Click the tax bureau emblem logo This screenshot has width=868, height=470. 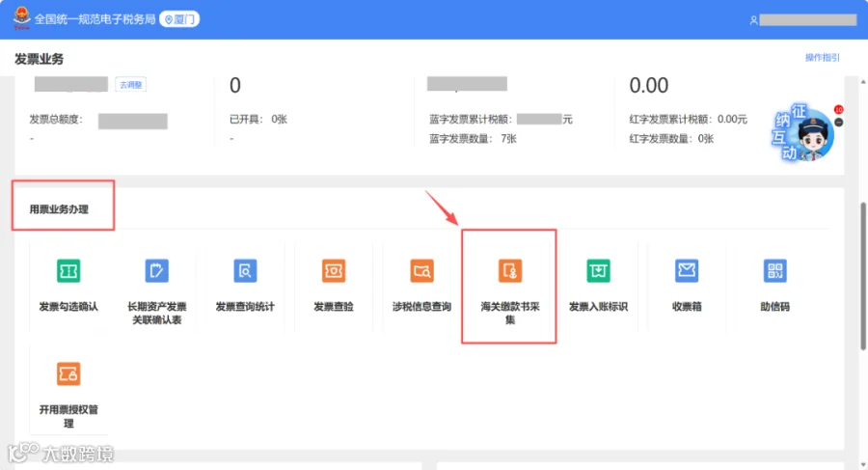(21, 18)
